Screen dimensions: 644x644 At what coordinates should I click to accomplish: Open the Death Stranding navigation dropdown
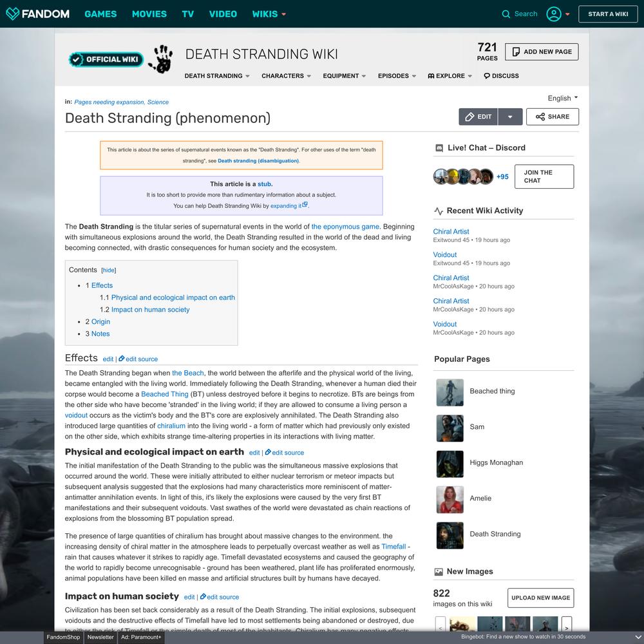coord(217,76)
